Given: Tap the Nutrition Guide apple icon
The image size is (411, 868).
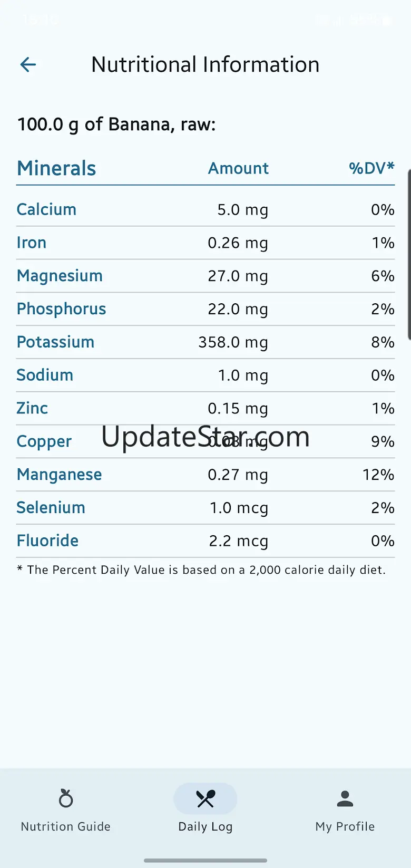Looking at the screenshot, I should (x=66, y=799).
